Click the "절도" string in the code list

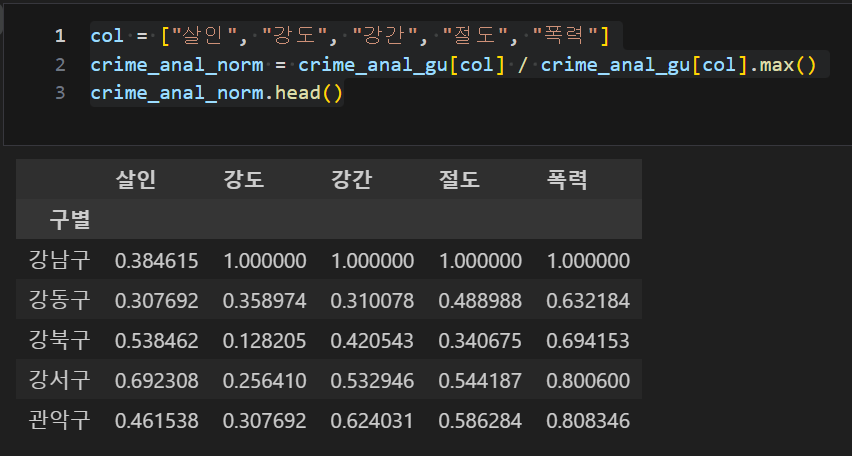click(474, 36)
